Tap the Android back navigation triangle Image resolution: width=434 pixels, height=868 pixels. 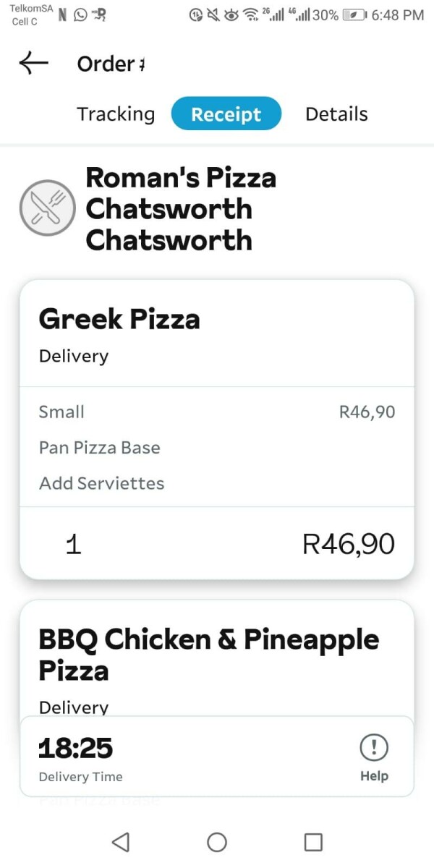click(121, 841)
